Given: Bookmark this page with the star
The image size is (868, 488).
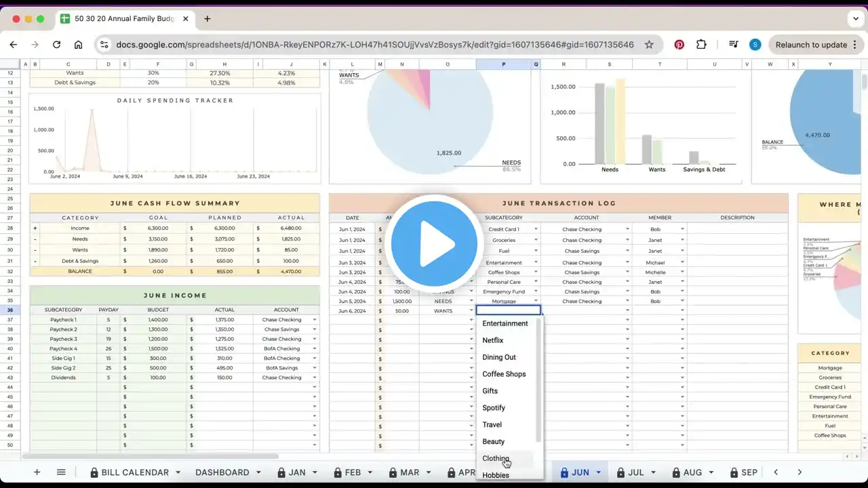Looking at the screenshot, I should [649, 45].
